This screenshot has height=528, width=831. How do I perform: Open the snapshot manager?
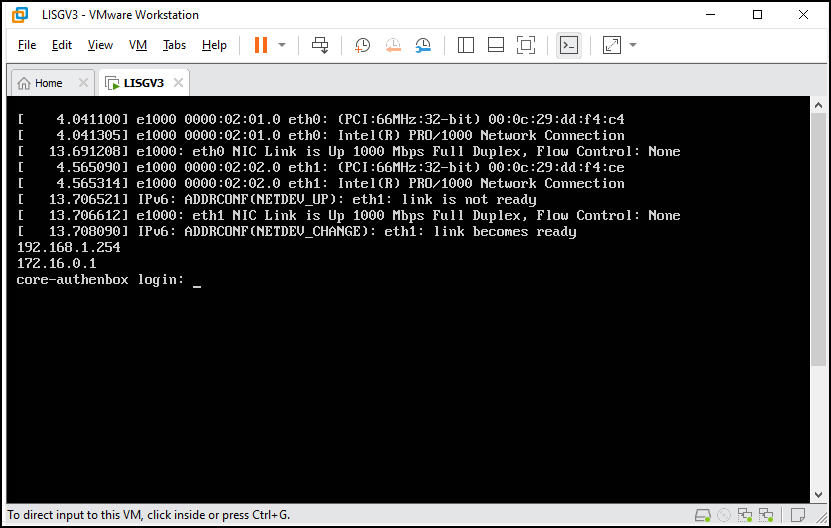(x=424, y=45)
